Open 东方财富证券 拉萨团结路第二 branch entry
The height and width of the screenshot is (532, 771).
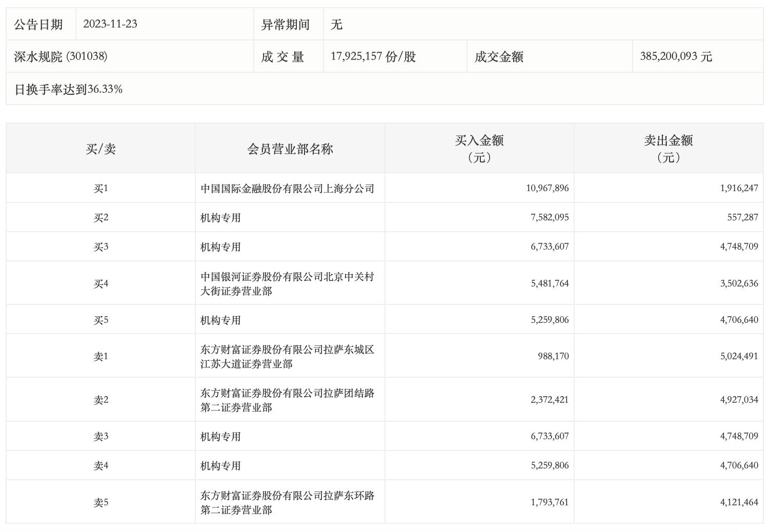287,400
